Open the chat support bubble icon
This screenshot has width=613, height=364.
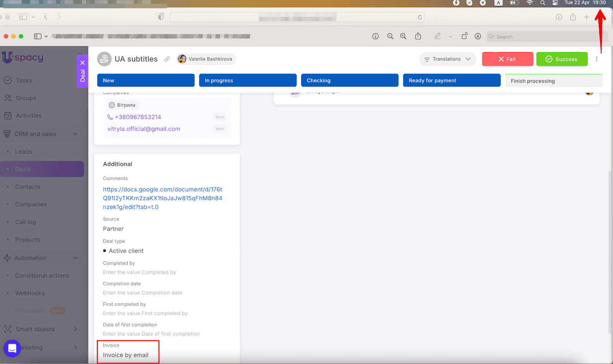coord(12,348)
